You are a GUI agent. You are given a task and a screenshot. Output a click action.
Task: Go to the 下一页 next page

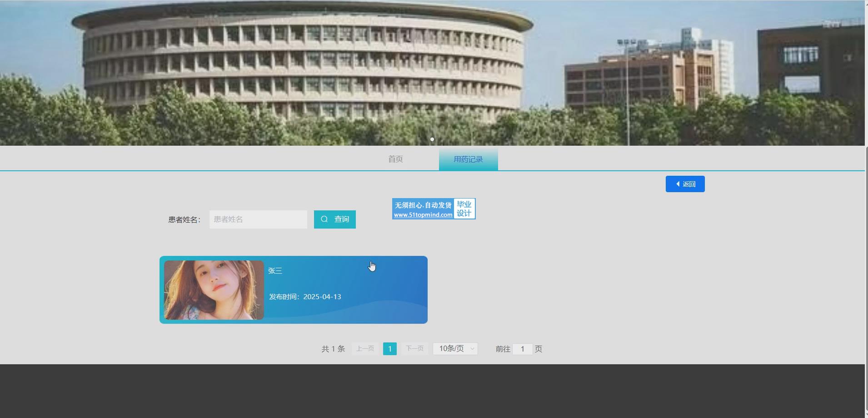(414, 348)
